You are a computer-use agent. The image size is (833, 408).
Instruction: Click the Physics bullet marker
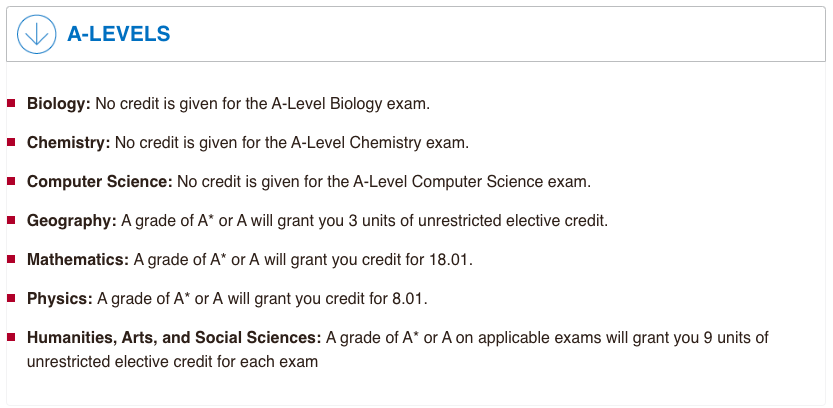point(11,298)
